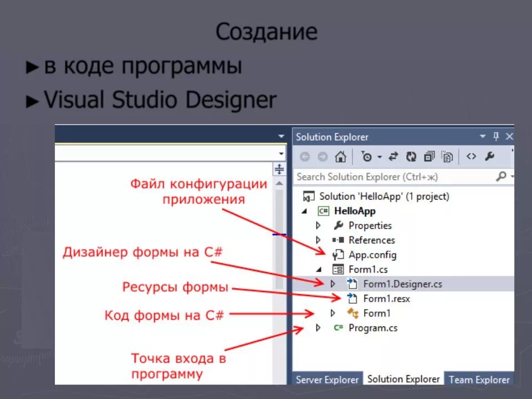Image resolution: width=532 pixels, height=399 pixels.
Task: Expand the Form1.Designer.cs node
Action: (x=333, y=284)
